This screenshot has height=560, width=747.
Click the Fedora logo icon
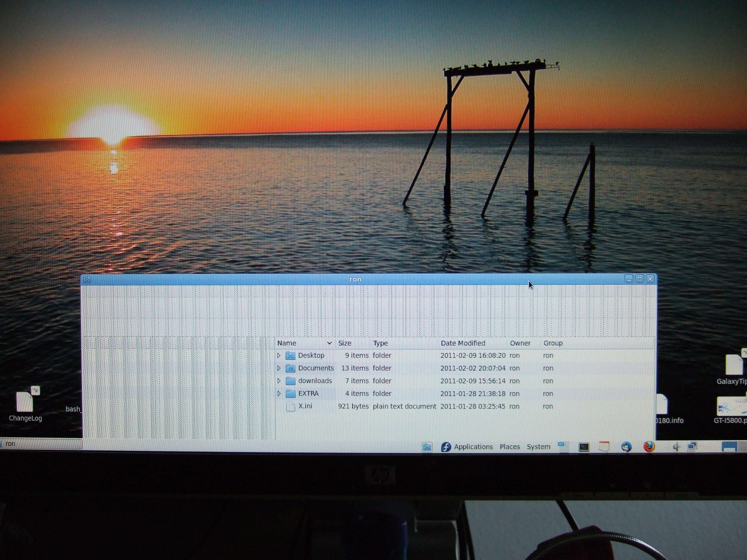tap(446, 447)
